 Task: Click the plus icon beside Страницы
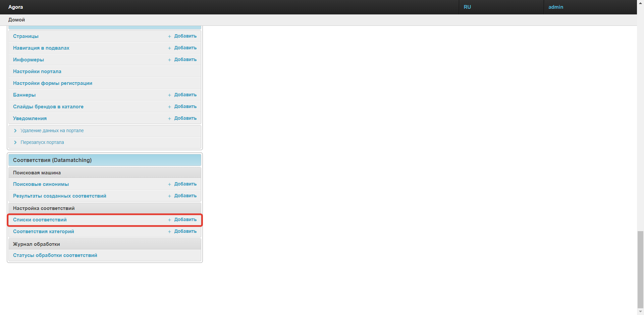click(169, 36)
